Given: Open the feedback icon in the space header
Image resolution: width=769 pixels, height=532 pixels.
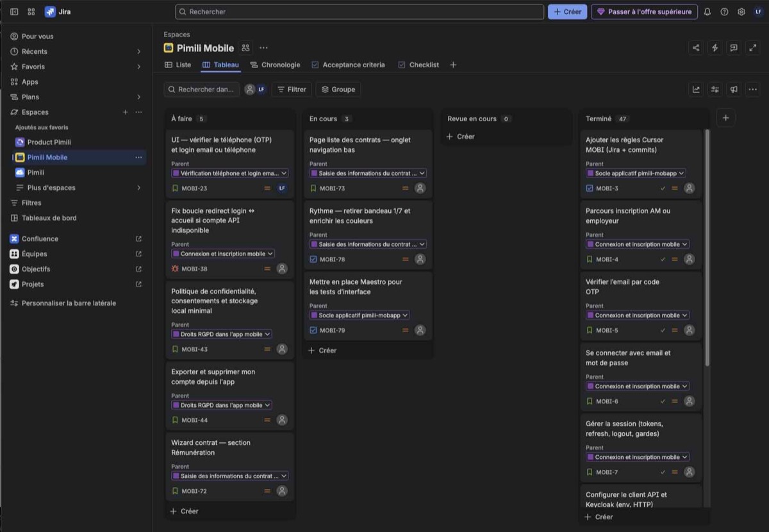Looking at the screenshot, I should coord(734,48).
